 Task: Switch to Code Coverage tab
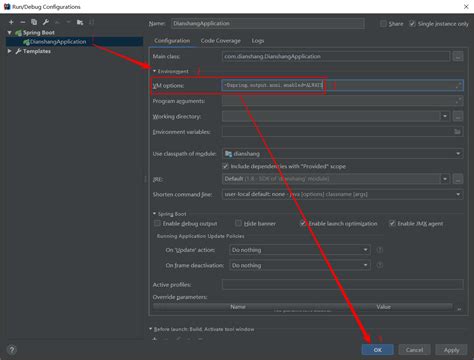pos(221,41)
